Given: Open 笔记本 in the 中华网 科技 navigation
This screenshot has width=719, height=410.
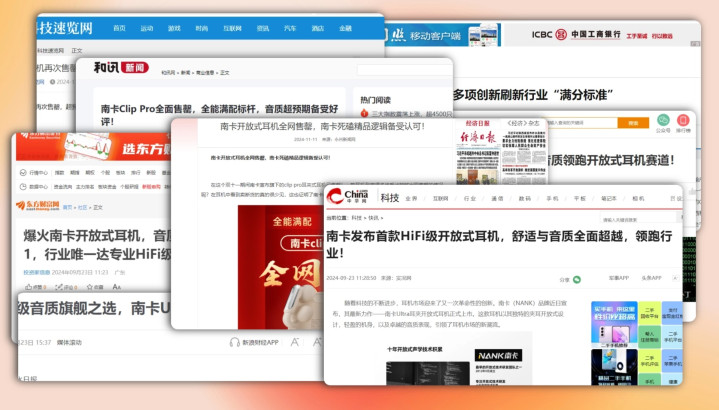Looking at the screenshot, I should tap(609, 199).
